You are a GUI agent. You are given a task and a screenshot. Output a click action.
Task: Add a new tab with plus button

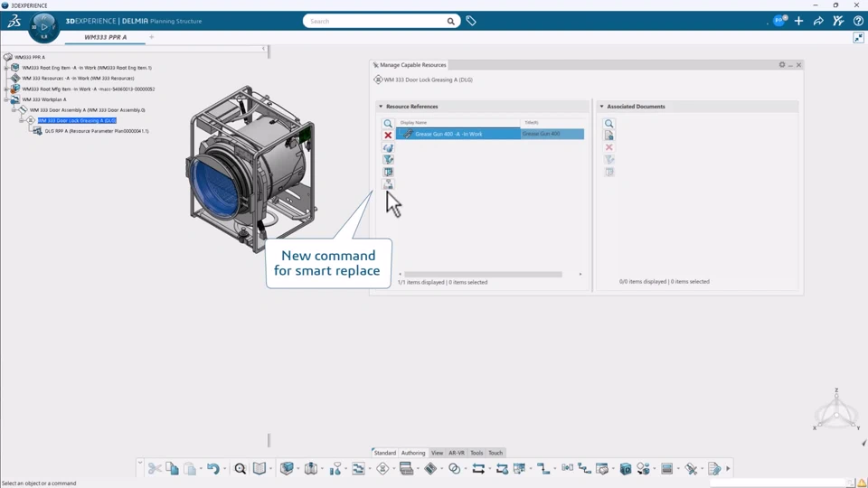pos(151,37)
